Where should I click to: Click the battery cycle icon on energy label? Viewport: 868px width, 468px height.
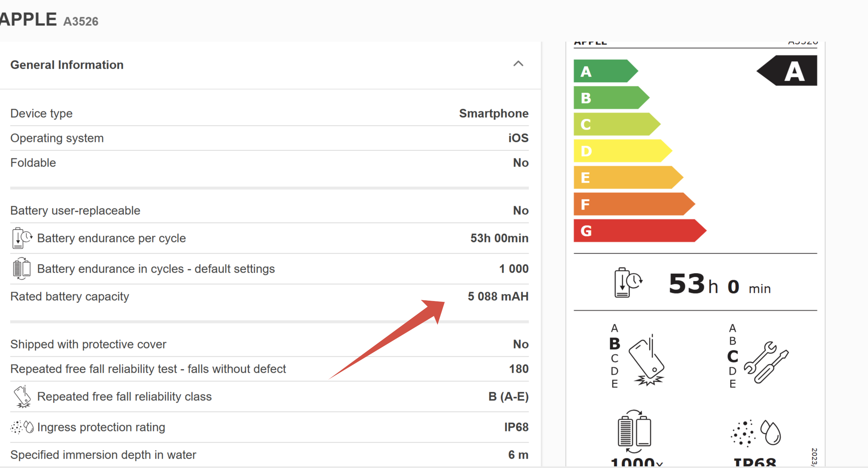click(x=634, y=431)
